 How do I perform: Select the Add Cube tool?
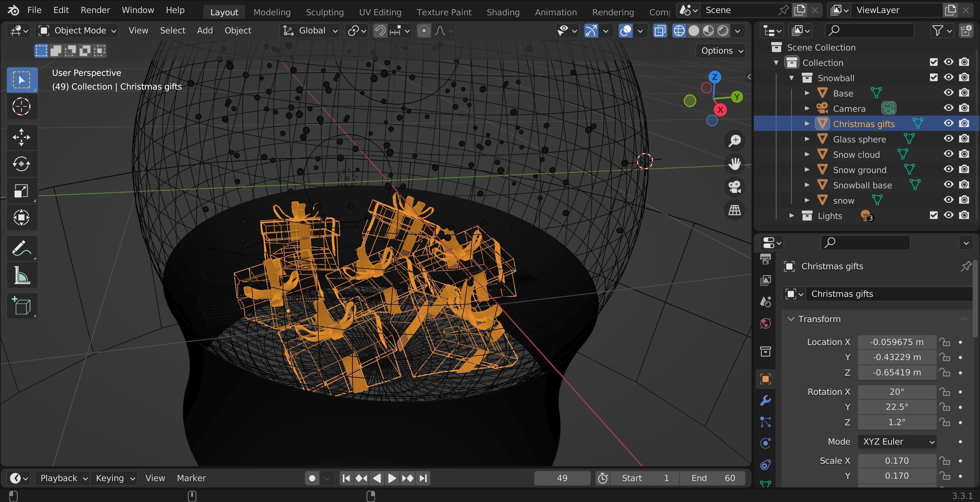pos(22,306)
